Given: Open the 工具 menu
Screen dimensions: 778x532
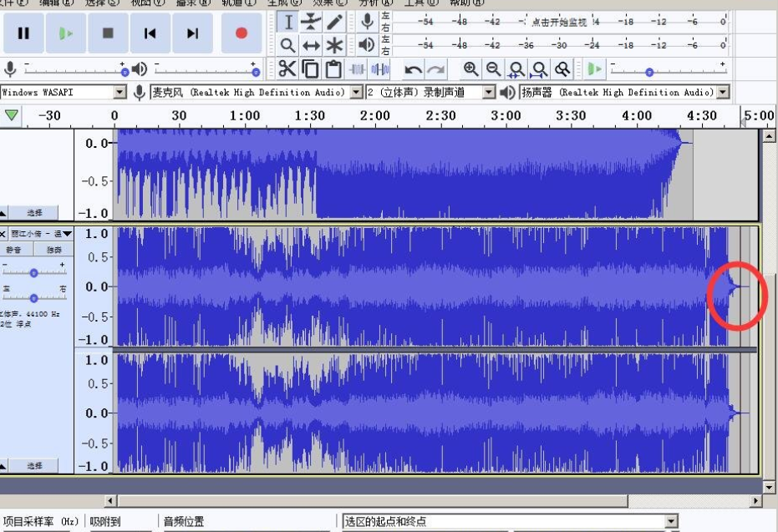Looking at the screenshot, I should click(x=420, y=3).
